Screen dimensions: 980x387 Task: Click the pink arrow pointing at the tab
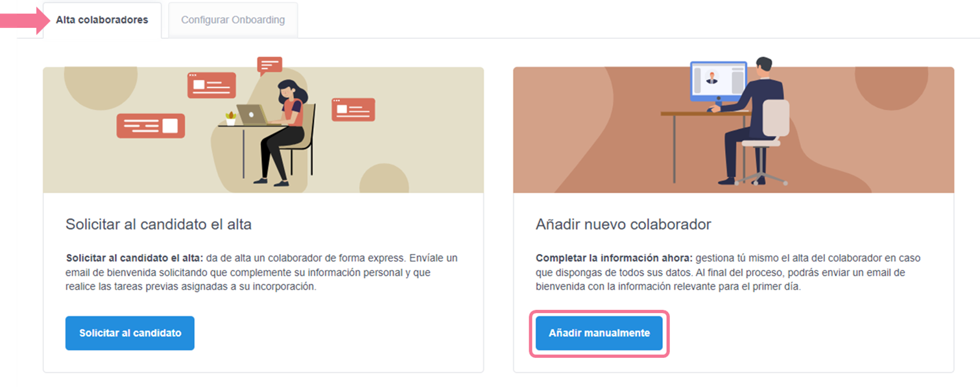coord(25,21)
